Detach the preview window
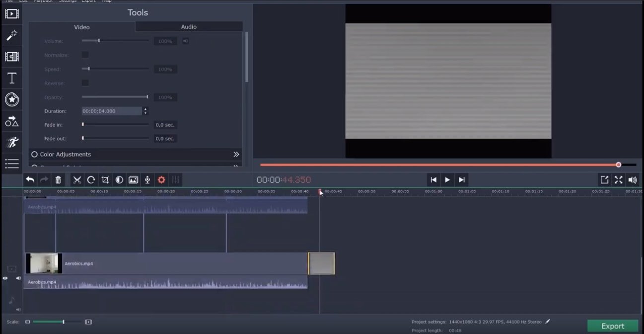Screen dimensions: 644x334 (x=604, y=180)
